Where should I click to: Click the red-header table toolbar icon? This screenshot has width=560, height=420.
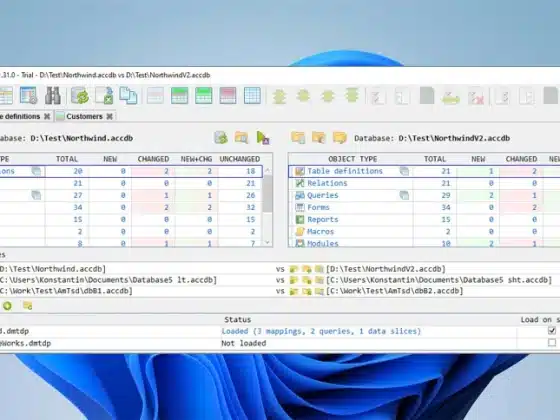(228, 95)
